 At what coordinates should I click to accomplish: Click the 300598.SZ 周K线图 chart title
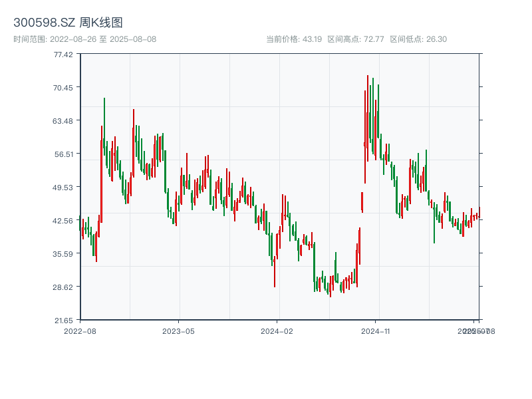68,23
